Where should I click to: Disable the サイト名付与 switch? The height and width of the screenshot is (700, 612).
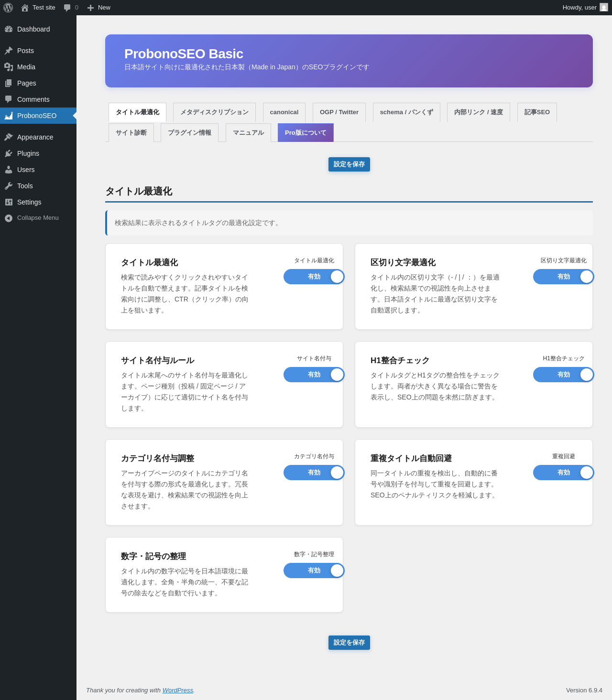[314, 375]
